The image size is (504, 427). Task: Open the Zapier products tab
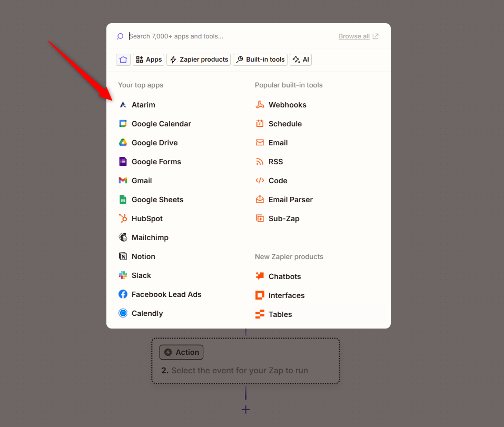tap(199, 59)
